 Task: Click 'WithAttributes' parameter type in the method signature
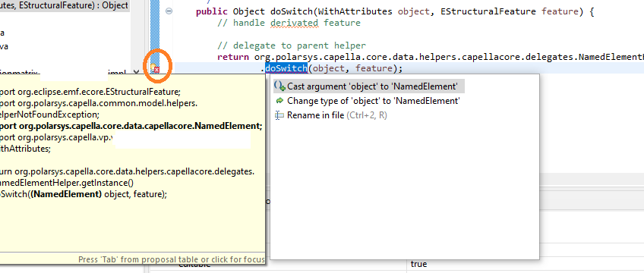pos(355,11)
